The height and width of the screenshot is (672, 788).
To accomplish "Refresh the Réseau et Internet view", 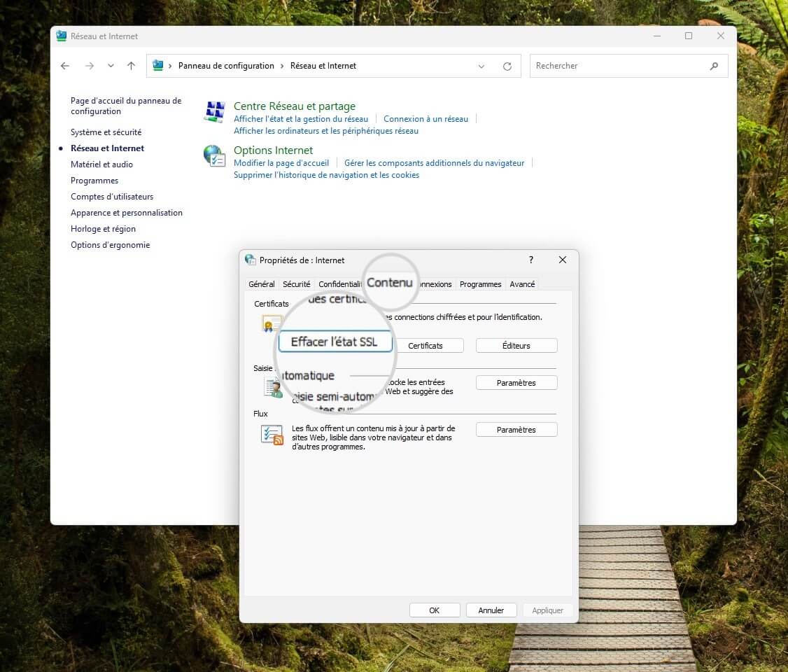I will (x=507, y=66).
